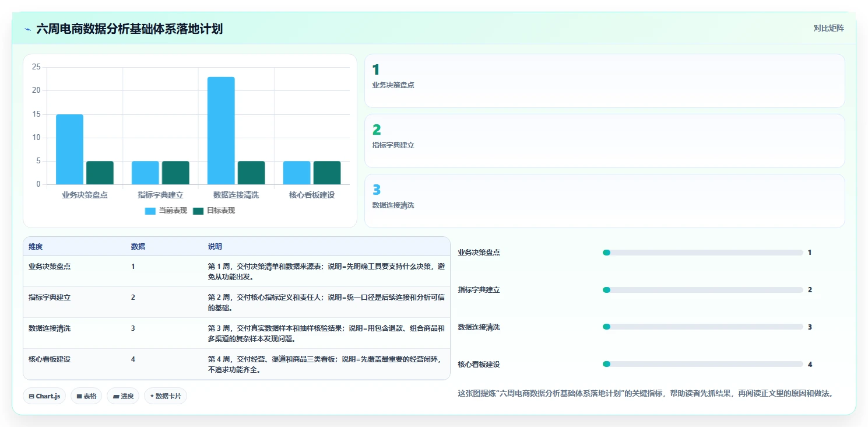Toggle the 目标表现 legend swatch

coord(198,211)
